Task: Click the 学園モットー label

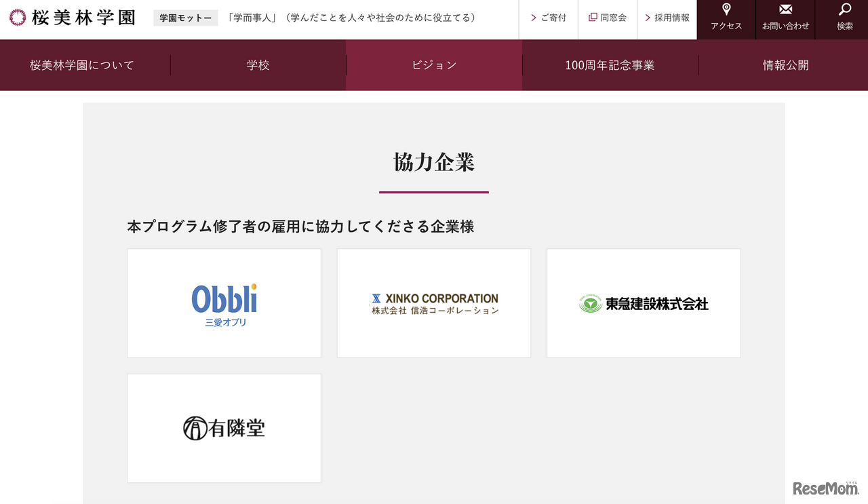Action: [186, 18]
